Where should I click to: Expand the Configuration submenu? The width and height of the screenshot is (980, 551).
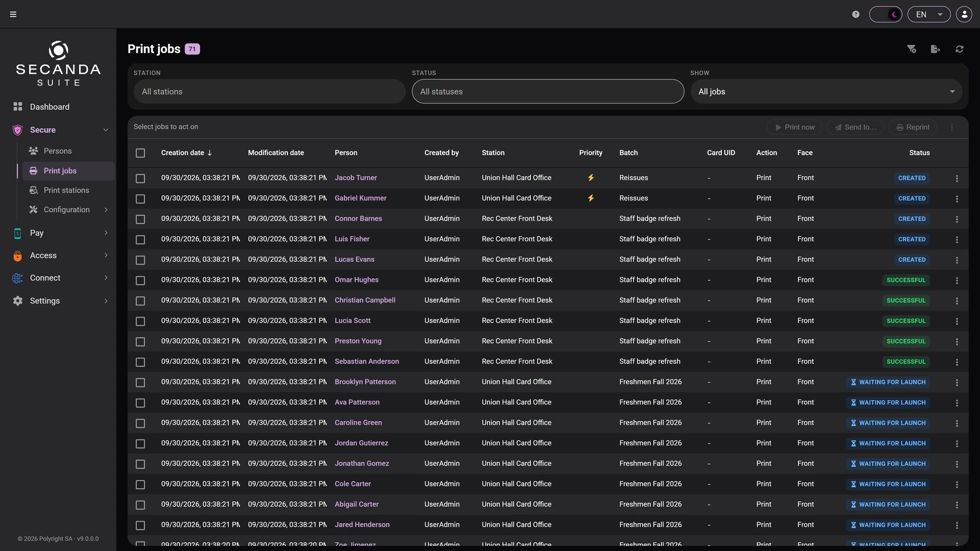click(x=68, y=210)
